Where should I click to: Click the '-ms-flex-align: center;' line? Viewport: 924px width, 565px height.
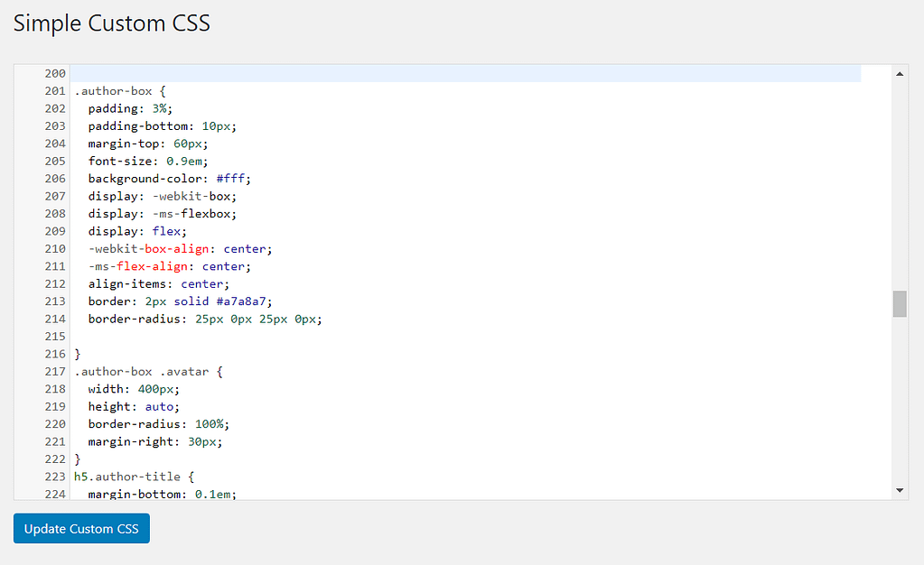tap(170, 266)
